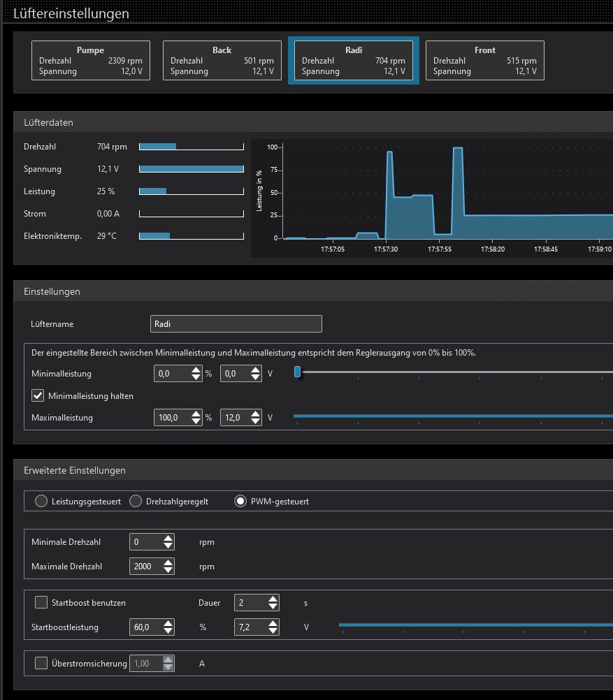Uncheck Minimalleistung halten checkbox
613x700 pixels.
click(x=38, y=396)
